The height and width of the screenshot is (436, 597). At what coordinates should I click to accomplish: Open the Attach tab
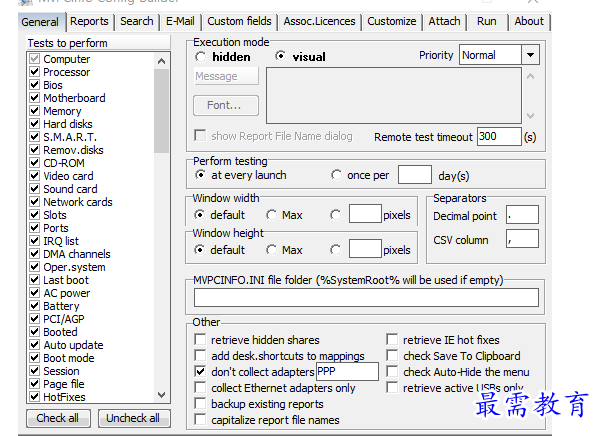tap(444, 21)
